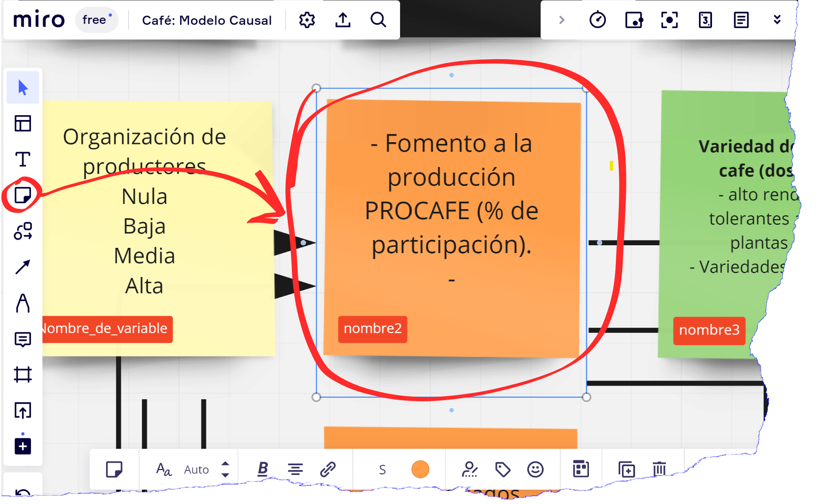Select the sticky note tool in left sidebar

[x=23, y=195]
